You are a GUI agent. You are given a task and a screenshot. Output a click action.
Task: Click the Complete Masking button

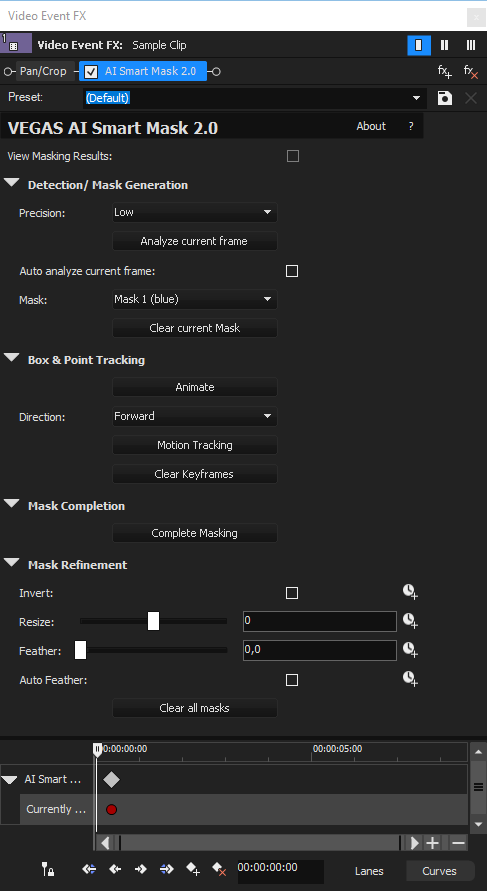[x=195, y=533]
